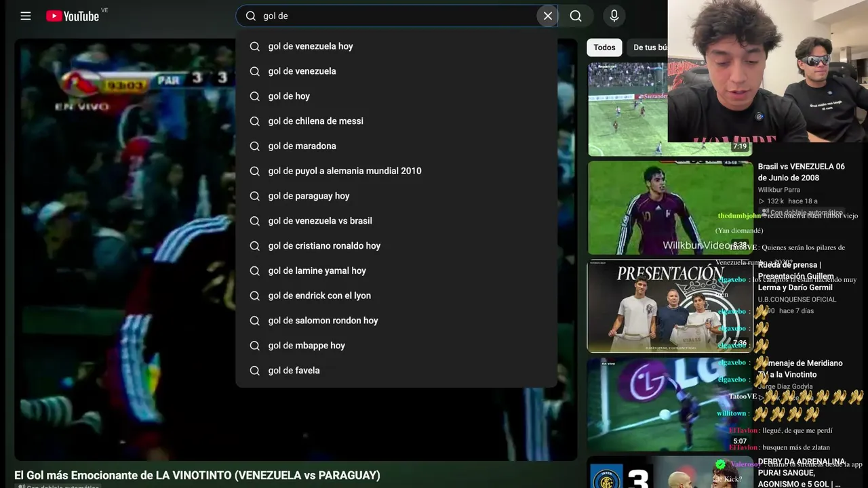Choose "gol de endrick con el lyon"

(x=397, y=296)
